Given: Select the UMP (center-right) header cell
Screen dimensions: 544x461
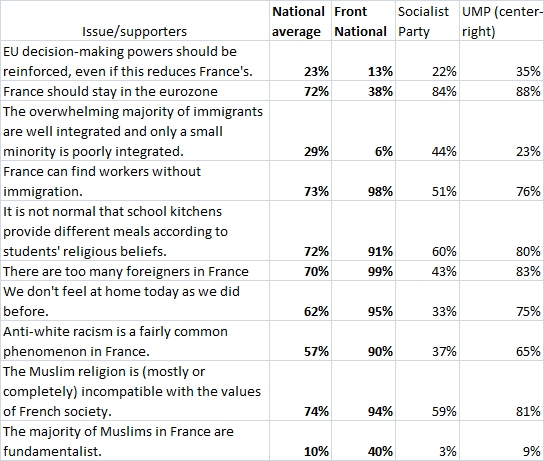Looking at the screenshot, I should coord(502,21).
